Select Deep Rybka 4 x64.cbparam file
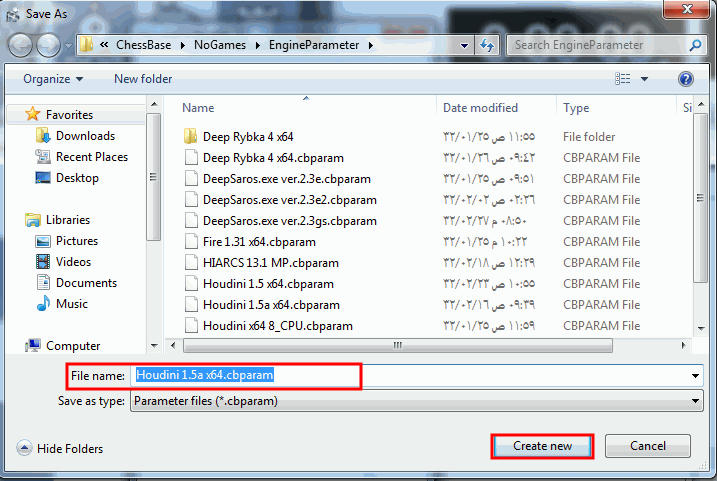This screenshot has height=481, width=717. (x=273, y=158)
